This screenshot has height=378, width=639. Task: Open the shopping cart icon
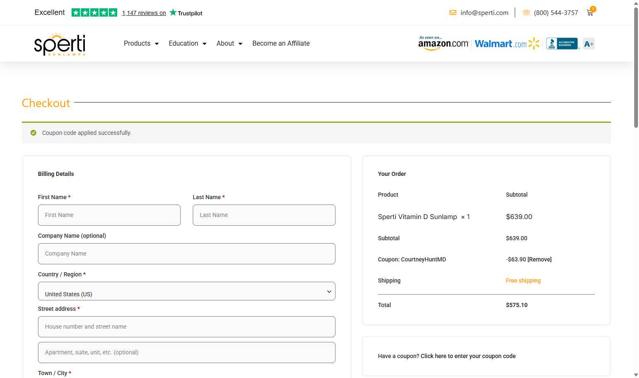pyautogui.click(x=591, y=12)
